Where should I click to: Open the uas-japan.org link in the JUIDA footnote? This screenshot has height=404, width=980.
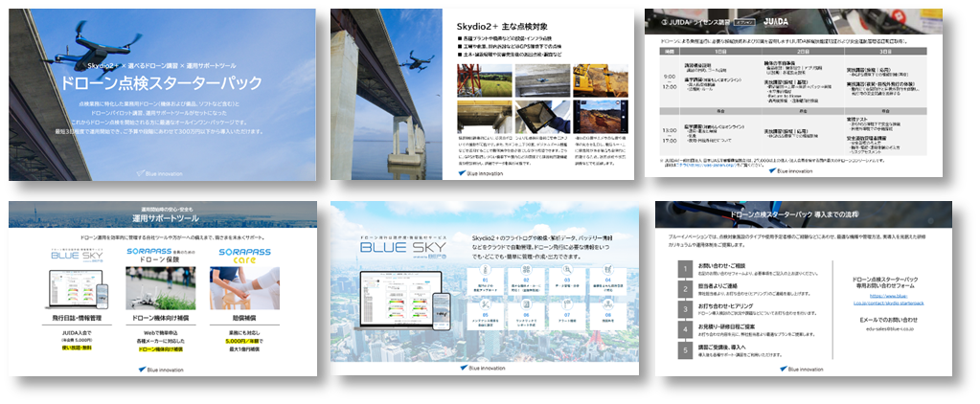[705, 168]
